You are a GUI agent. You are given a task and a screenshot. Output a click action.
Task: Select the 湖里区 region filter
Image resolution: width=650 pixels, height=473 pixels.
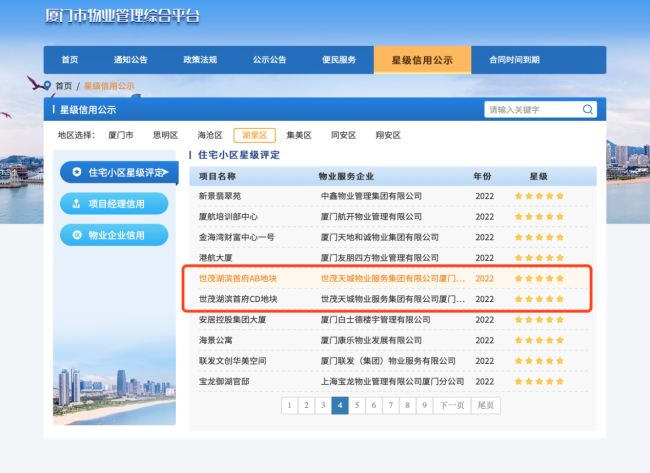coord(255,135)
